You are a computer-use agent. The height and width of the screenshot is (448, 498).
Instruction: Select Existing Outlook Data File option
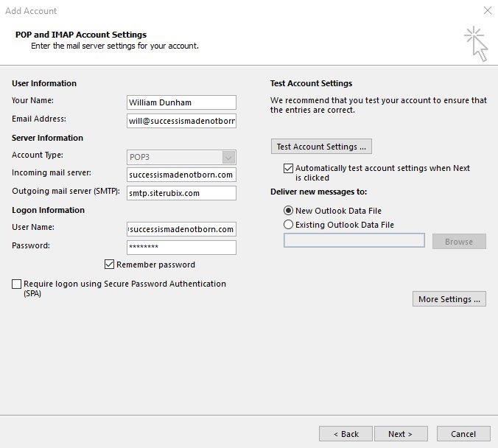(288, 225)
